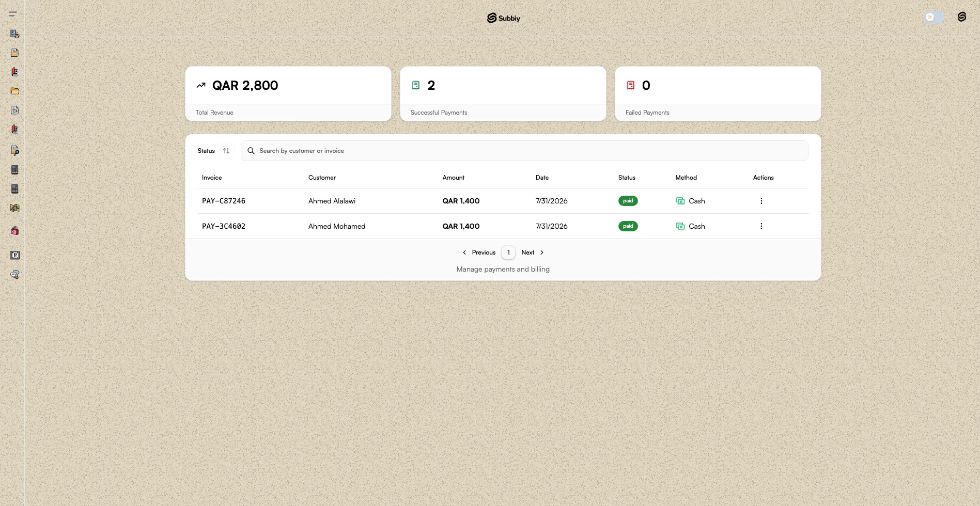Click the Invoice column header

[x=212, y=178]
